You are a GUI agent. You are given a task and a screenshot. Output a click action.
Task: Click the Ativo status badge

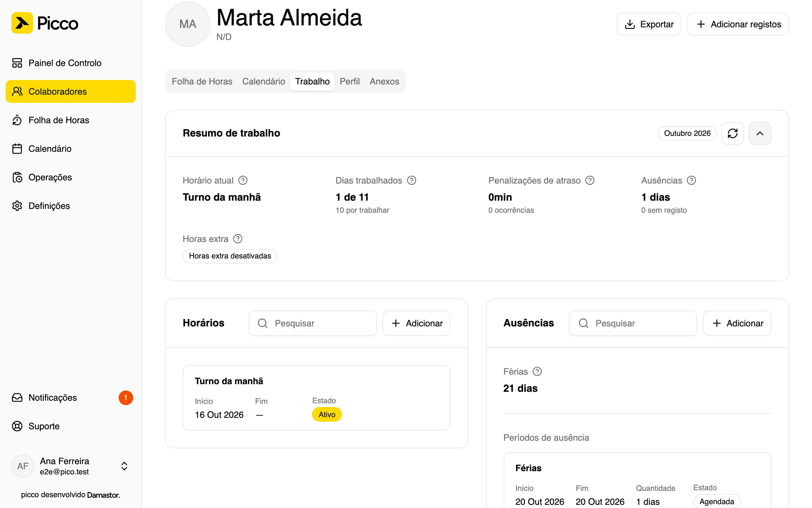327,415
